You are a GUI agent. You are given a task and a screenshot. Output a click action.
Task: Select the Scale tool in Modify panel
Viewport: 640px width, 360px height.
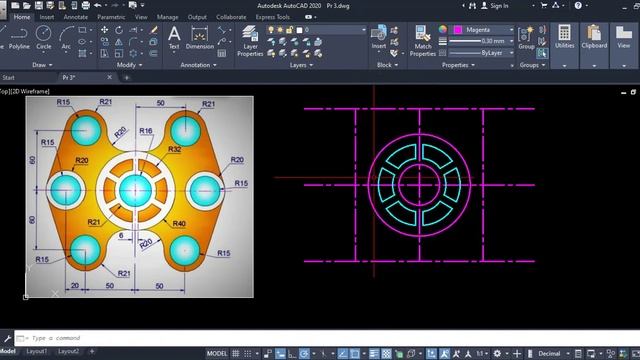pyautogui.click(x=119, y=53)
